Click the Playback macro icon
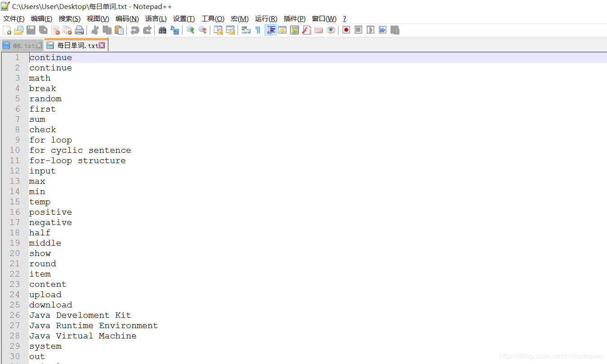Screen dimensions: 607x364 coord(370,30)
